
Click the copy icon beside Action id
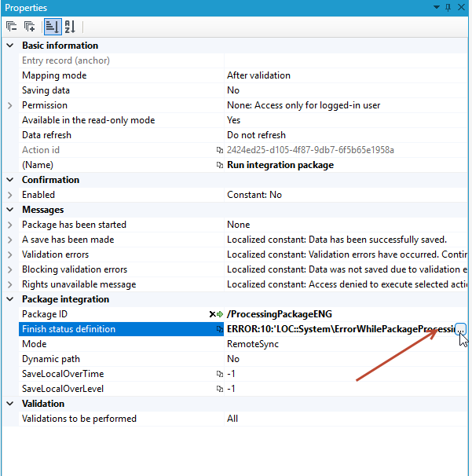(x=219, y=150)
